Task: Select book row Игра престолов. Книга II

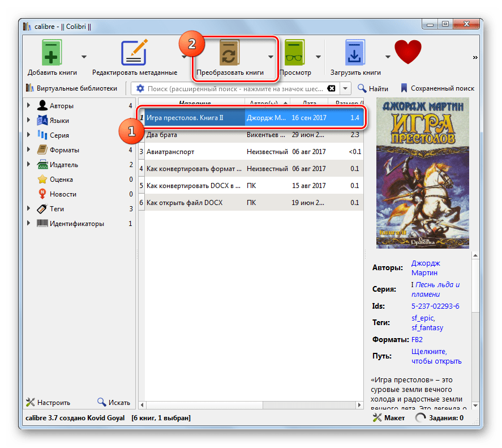Action: [x=251, y=118]
